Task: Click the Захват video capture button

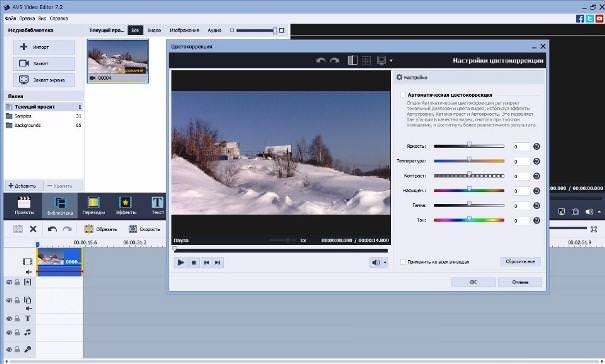Action: (44, 63)
